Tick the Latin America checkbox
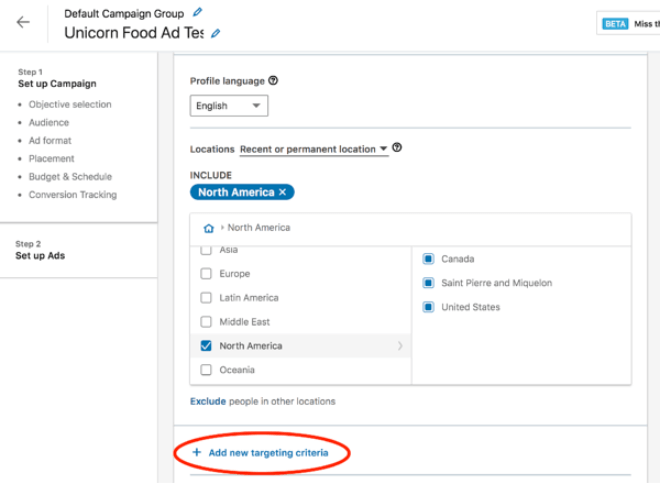 [206, 298]
